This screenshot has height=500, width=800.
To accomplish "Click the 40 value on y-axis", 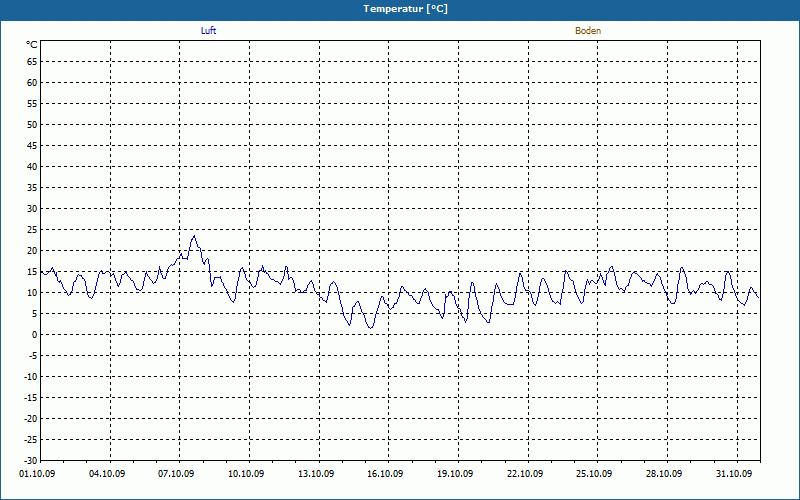I will (x=32, y=167).
